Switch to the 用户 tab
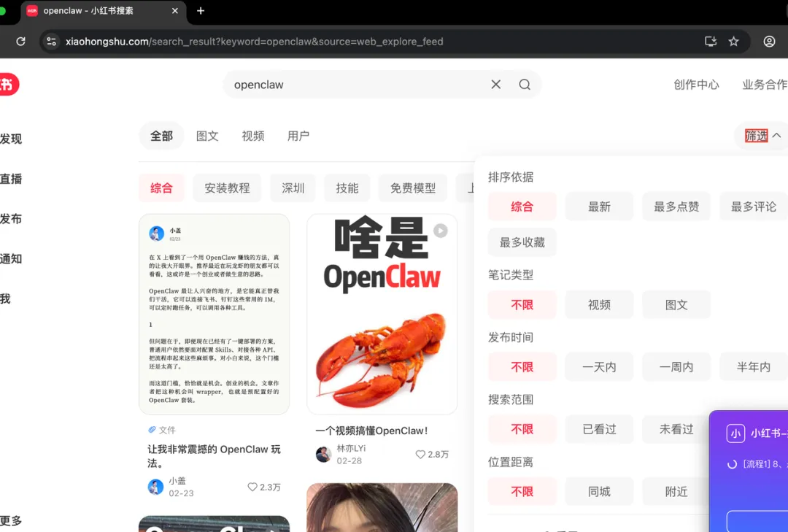Screen dimensions: 788x532 [x=298, y=136]
